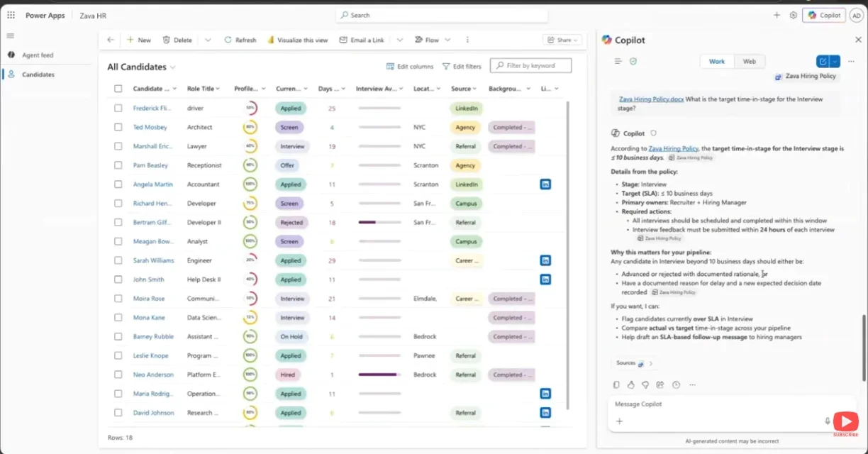Open the settings gear in header
This screenshot has width=868, height=454.
point(794,15)
